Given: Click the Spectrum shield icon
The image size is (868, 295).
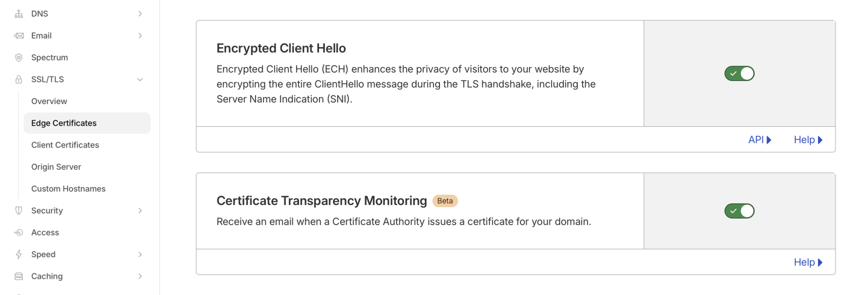Looking at the screenshot, I should click(19, 57).
